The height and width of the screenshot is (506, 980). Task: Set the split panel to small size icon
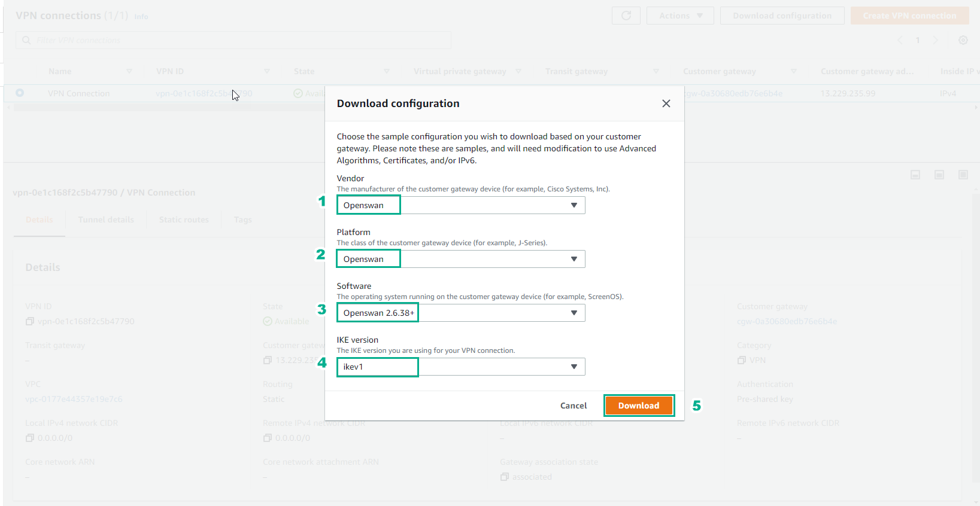click(x=915, y=175)
